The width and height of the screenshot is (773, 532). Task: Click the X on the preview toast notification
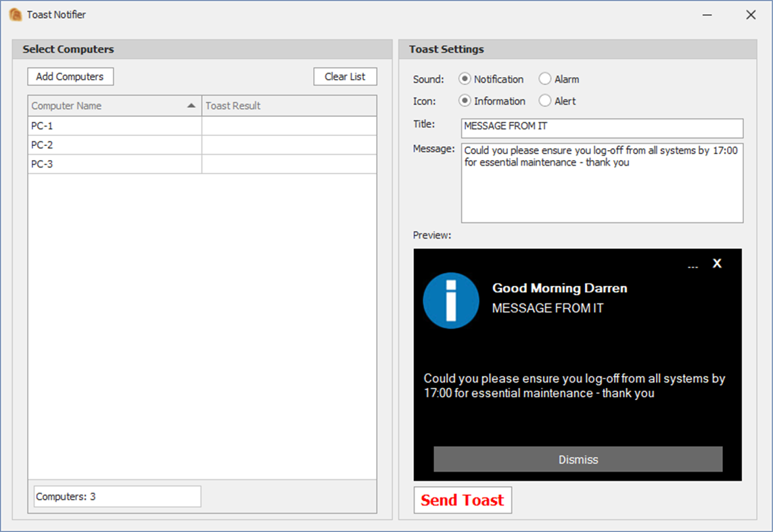tap(717, 264)
